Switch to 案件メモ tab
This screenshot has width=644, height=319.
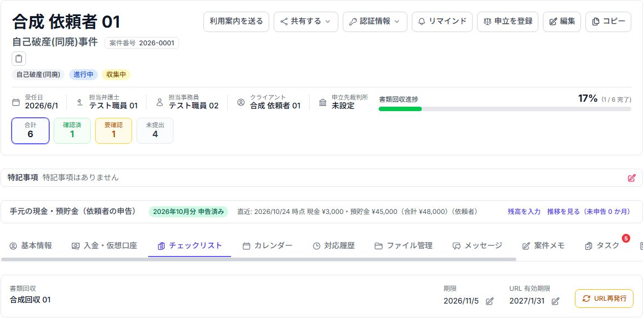click(543, 246)
